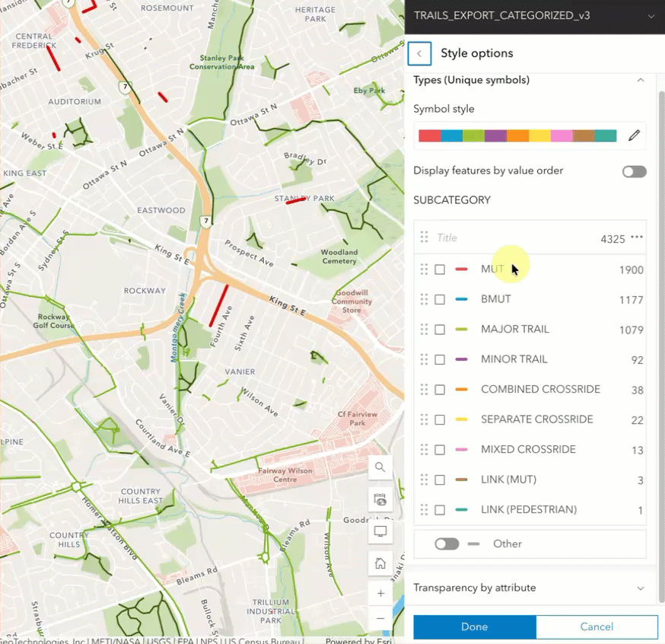The width and height of the screenshot is (665, 644).
Task: Check the MAJOR TRAIL checkbox
Action: pyautogui.click(x=439, y=329)
